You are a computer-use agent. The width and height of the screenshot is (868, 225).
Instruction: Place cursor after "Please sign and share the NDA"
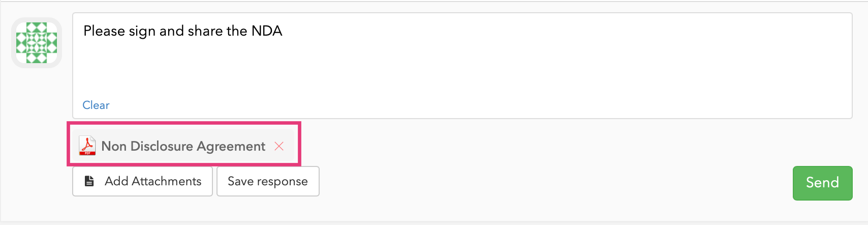(283, 31)
